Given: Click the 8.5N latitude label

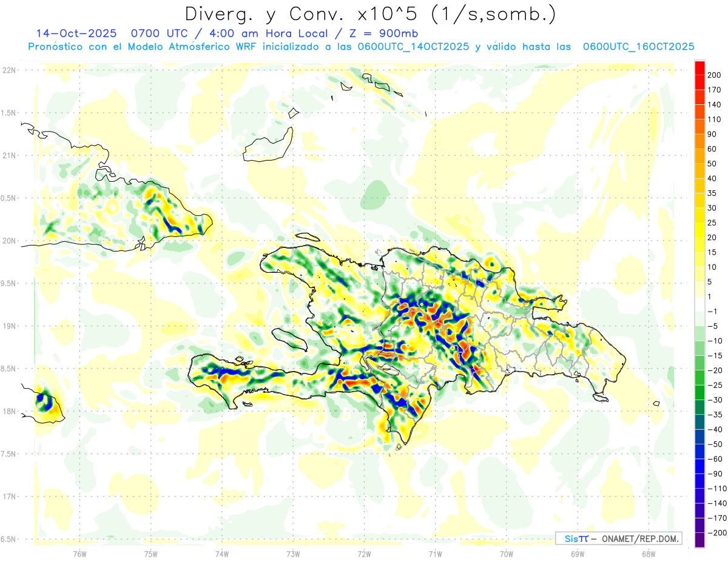Looking at the screenshot, I should click(x=8, y=369).
